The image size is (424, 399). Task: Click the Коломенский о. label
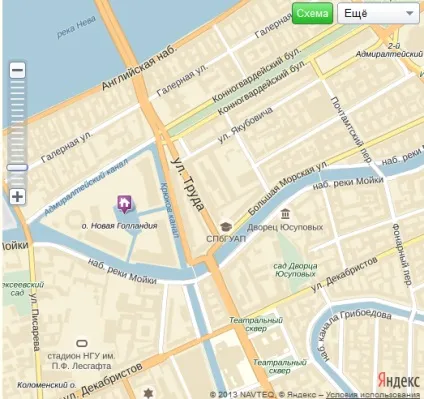(47, 385)
